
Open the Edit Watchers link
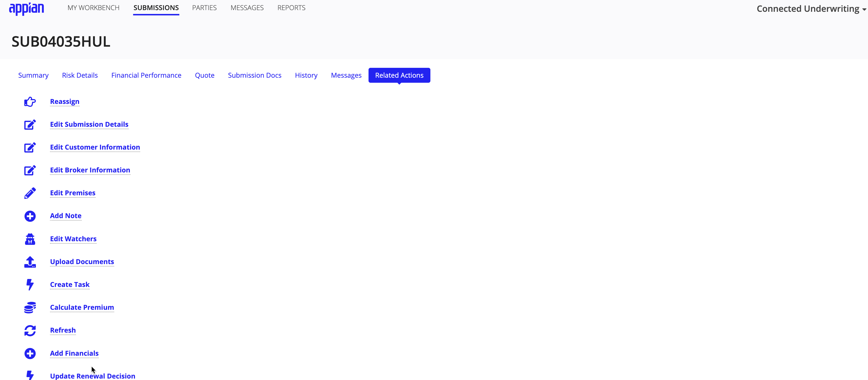coord(73,239)
